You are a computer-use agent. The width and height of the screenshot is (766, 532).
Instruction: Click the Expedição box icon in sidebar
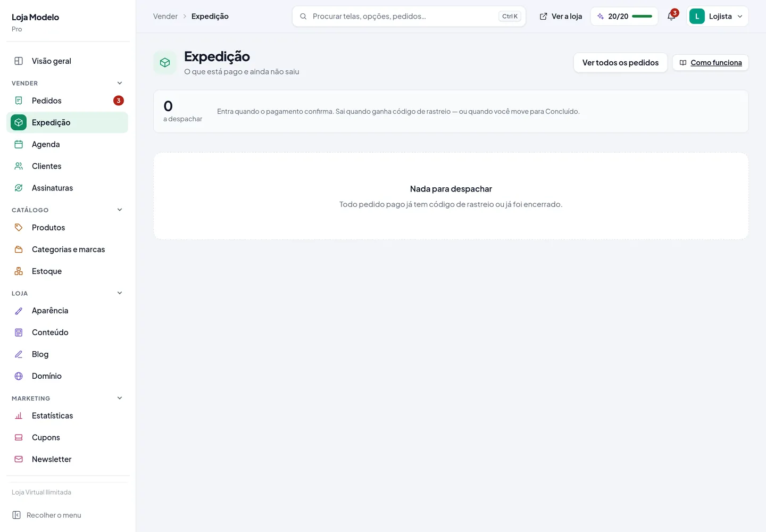tap(19, 122)
